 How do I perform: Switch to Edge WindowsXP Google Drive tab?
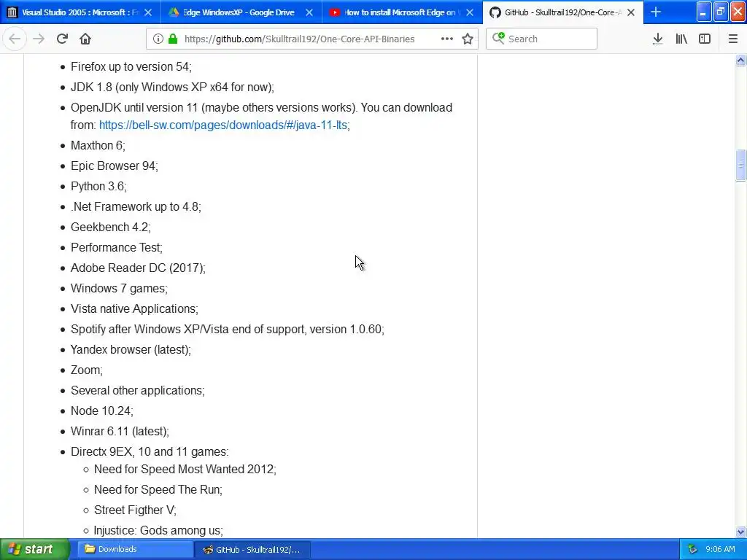(x=241, y=12)
